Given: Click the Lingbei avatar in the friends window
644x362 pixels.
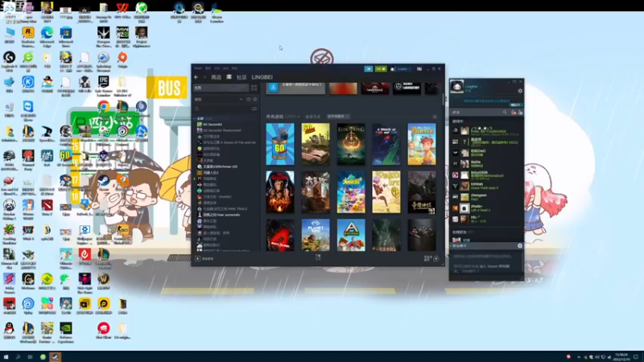Looking at the screenshot, I should pyautogui.click(x=456, y=87).
